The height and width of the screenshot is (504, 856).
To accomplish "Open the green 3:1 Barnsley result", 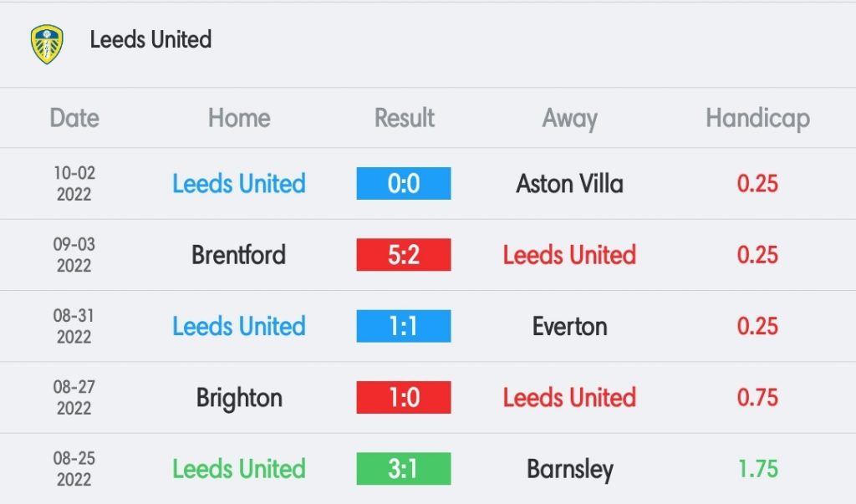I will [404, 469].
